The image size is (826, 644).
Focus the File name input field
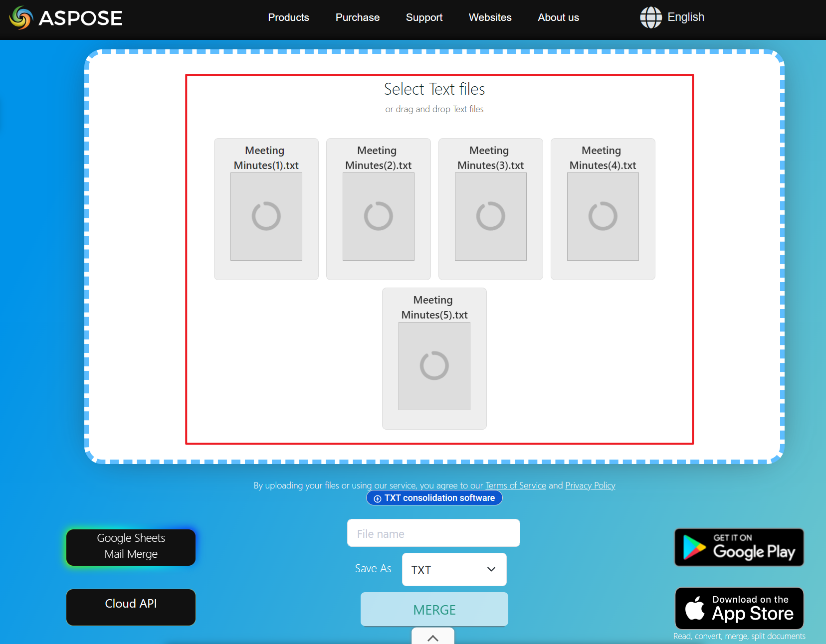tap(433, 533)
